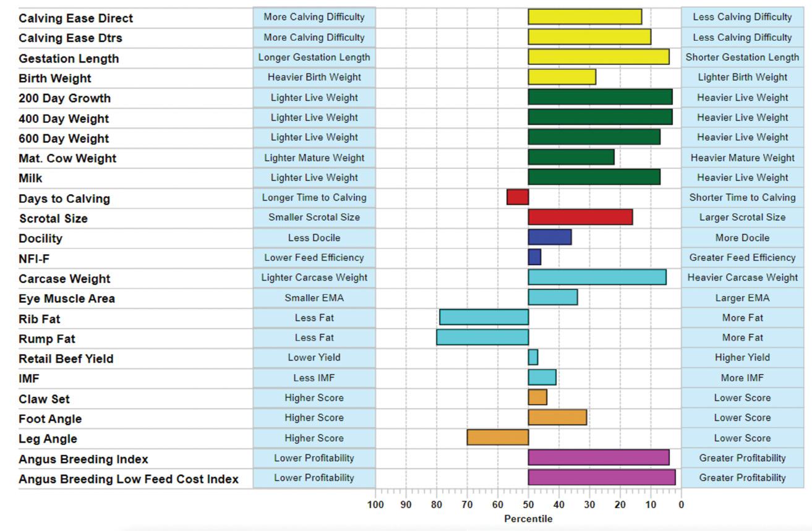Select the small blue NFI-F bar

pyautogui.click(x=534, y=257)
